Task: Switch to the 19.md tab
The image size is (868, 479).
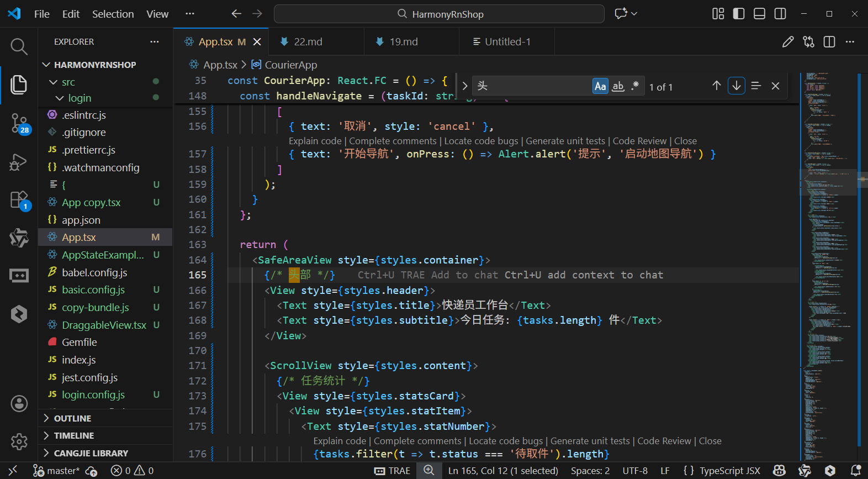Action: point(411,42)
